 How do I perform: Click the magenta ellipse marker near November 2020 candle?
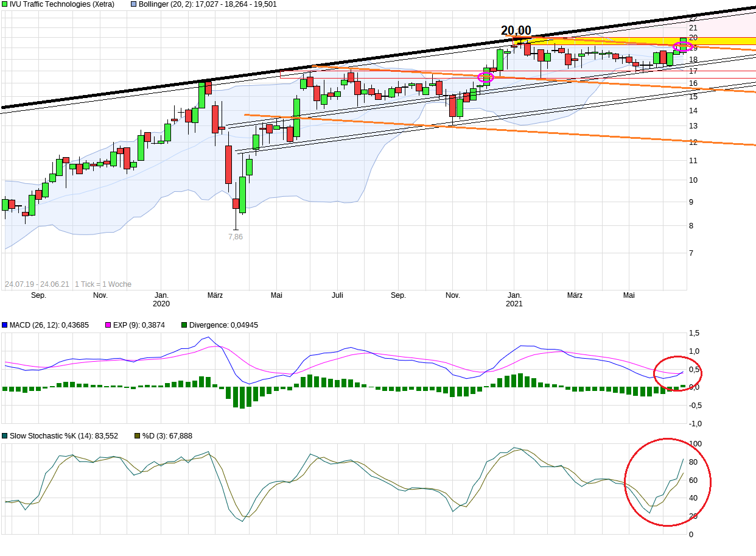click(x=485, y=77)
